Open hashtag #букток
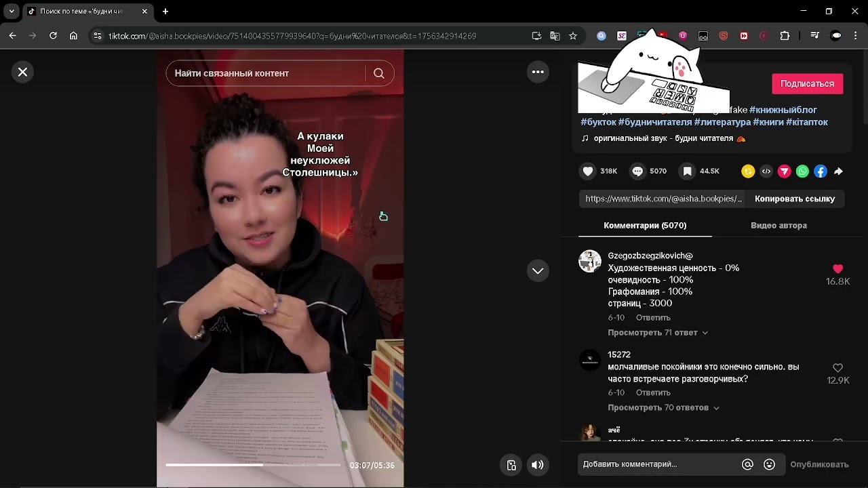Viewport: 868px width, 488px height. click(598, 122)
